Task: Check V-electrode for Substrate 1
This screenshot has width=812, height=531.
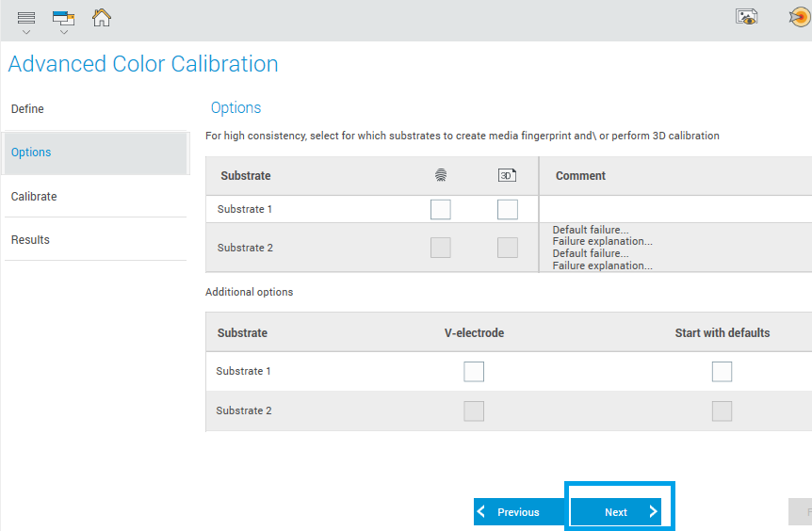Action: click(x=474, y=372)
